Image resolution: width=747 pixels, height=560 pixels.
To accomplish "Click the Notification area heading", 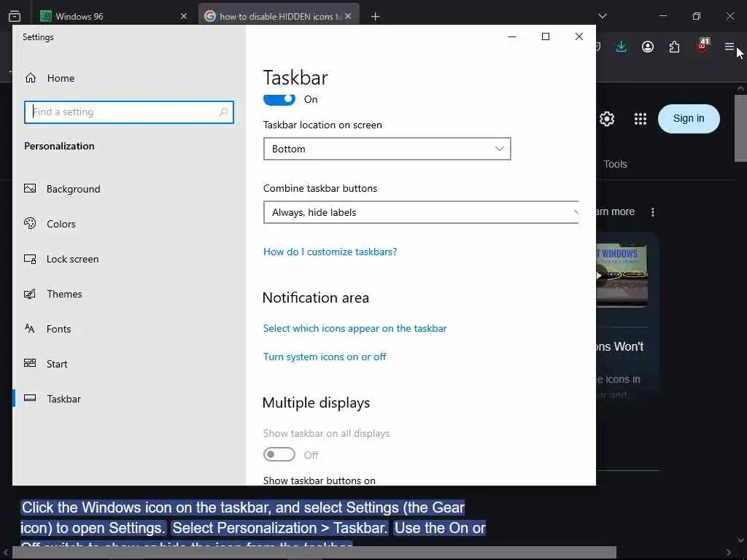I will click(x=316, y=298).
